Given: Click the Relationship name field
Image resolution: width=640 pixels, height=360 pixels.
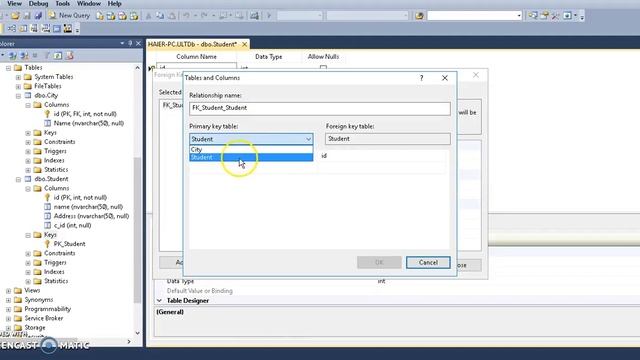Looking at the screenshot, I should 320,108.
